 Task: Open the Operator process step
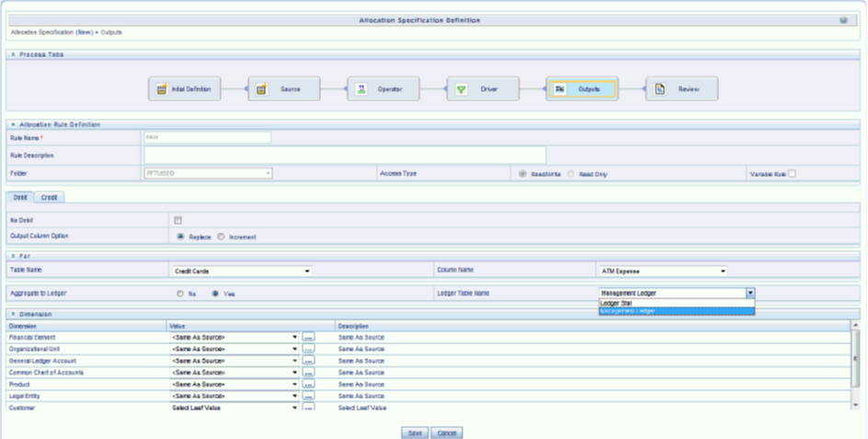point(383,88)
